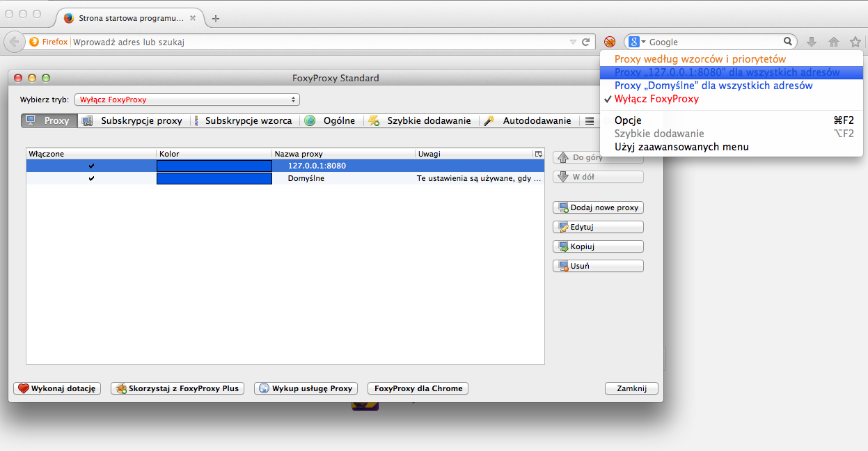Open the Downloads arrow icon in toolbar

[x=812, y=42]
